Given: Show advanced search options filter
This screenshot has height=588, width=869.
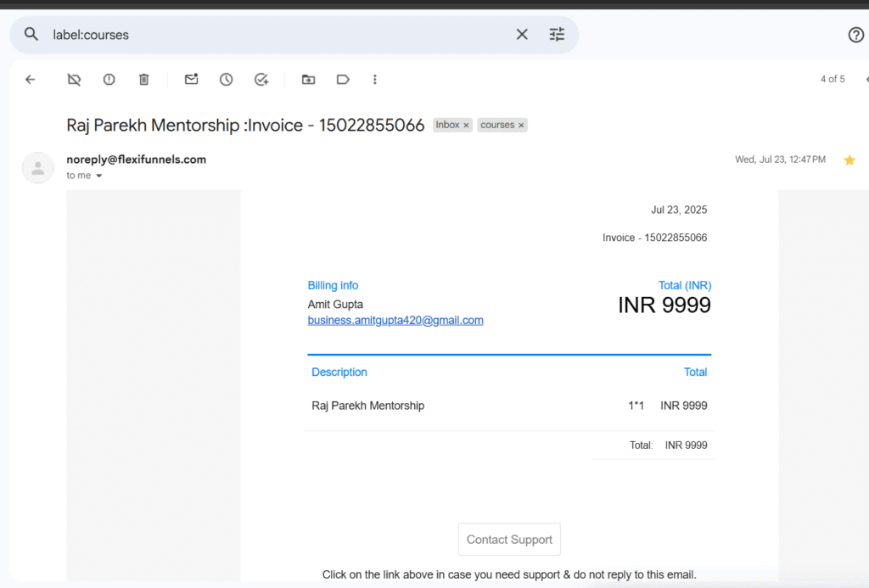Looking at the screenshot, I should pyautogui.click(x=557, y=35).
